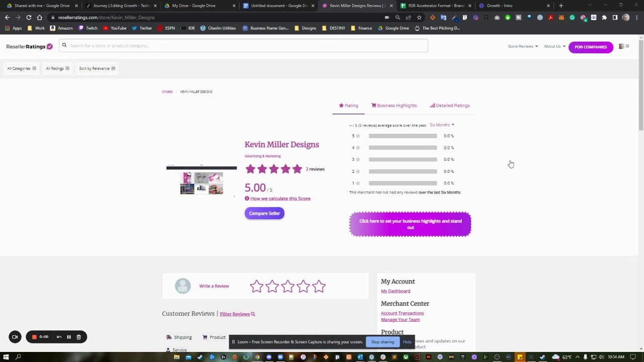Click the 1Password extension icon
Screen dimensions: 644x362
tap(540, 17)
